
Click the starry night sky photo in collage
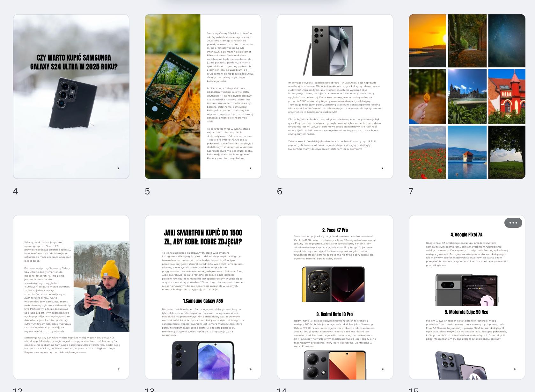[x=507, y=40]
